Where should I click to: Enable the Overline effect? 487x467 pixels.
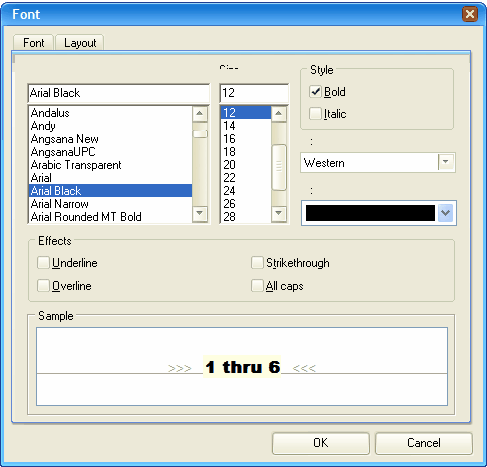tap(43, 286)
